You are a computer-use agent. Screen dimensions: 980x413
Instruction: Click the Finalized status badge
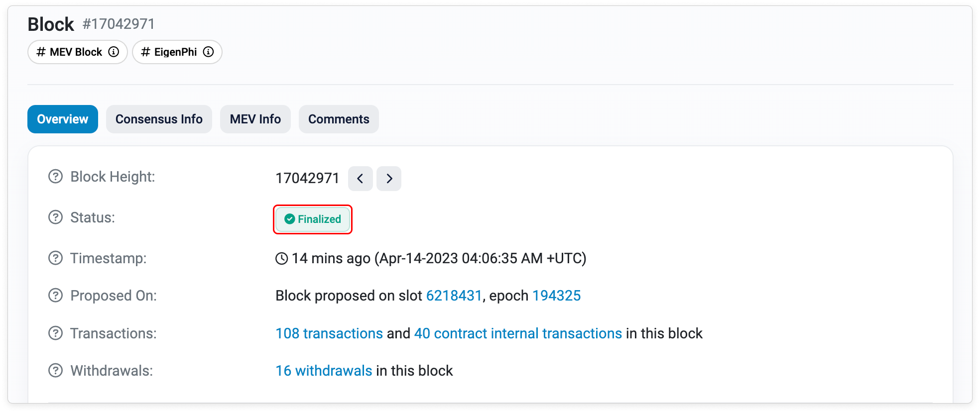[x=313, y=219]
